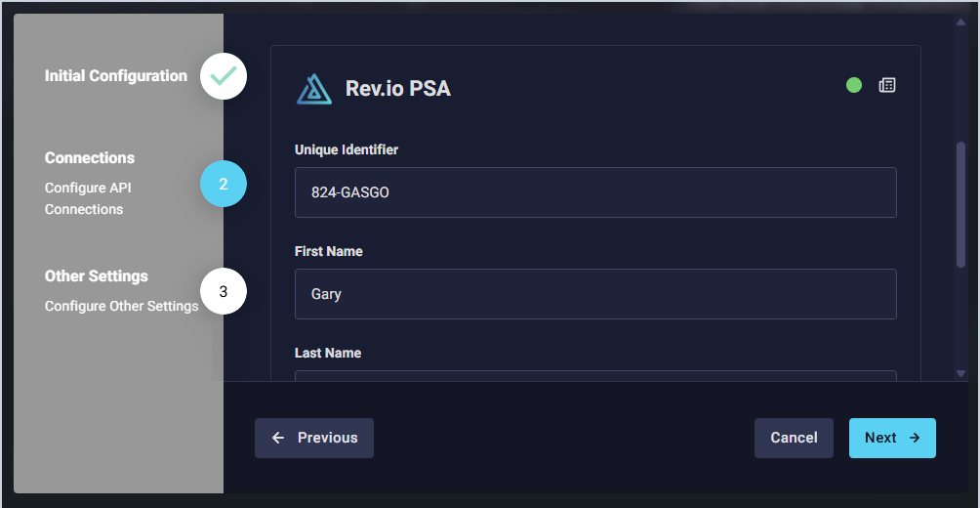Proceed with the Next button
This screenshot has width=980, height=508.
pos(892,438)
